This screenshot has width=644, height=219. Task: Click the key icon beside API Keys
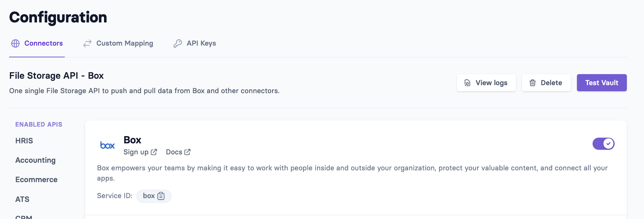[x=178, y=43]
